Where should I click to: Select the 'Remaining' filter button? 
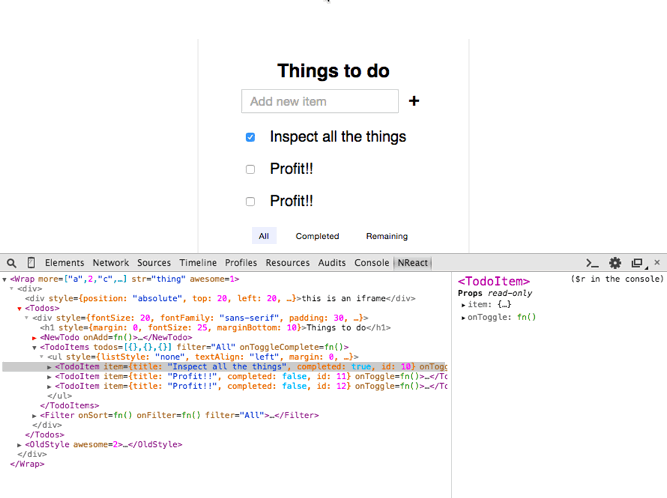click(x=387, y=236)
